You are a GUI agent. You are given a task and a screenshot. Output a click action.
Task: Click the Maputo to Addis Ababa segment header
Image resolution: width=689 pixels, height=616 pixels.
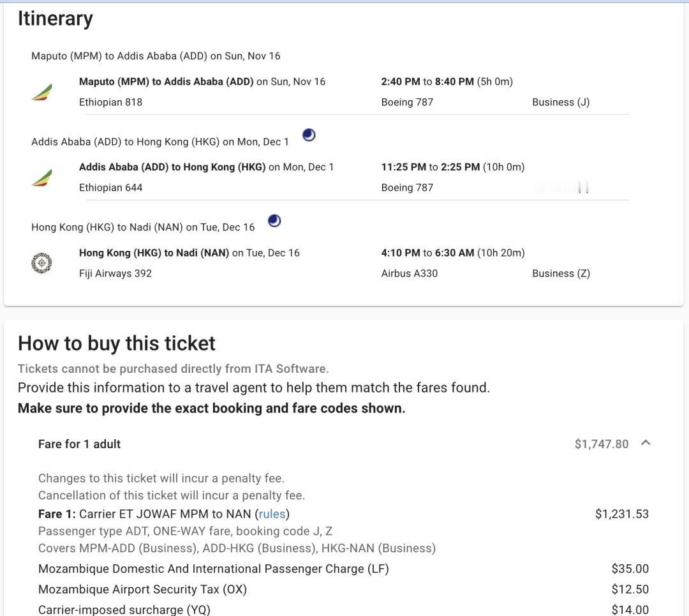point(156,56)
